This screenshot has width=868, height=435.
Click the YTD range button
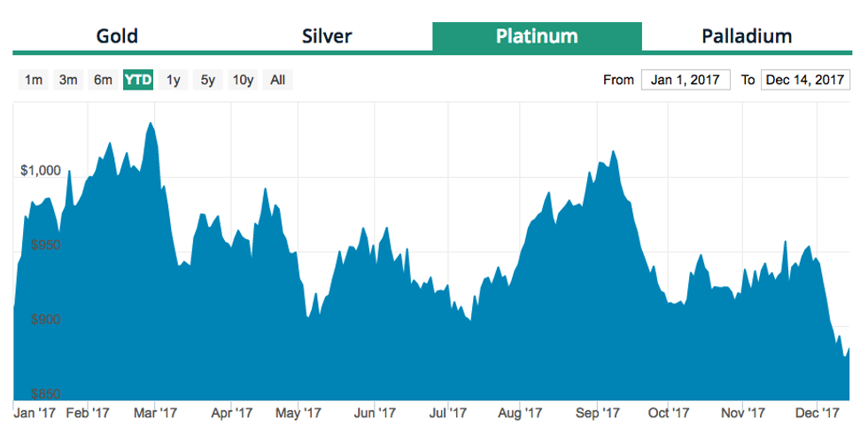tap(138, 80)
